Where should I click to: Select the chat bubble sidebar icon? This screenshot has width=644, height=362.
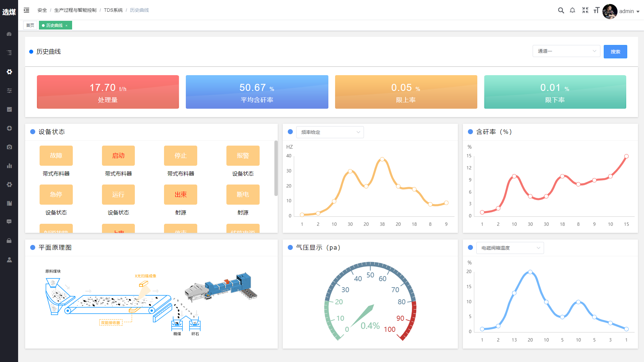[9, 222]
